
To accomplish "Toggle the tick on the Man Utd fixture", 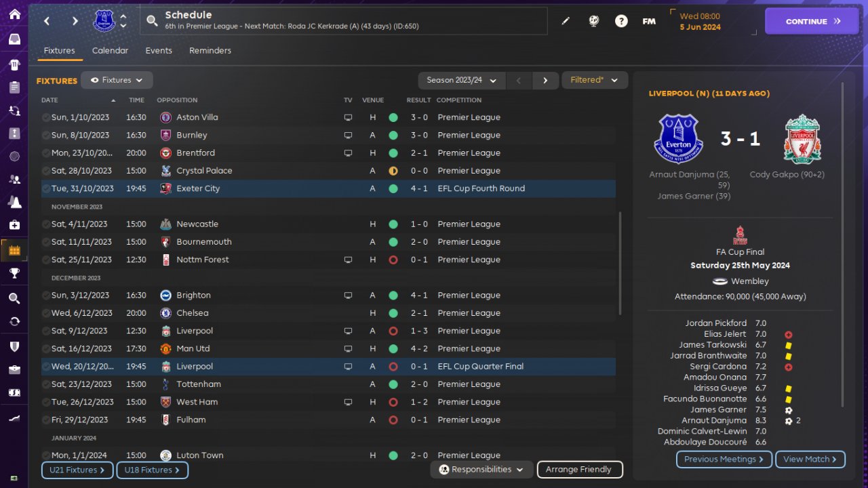I will pyautogui.click(x=45, y=348).
